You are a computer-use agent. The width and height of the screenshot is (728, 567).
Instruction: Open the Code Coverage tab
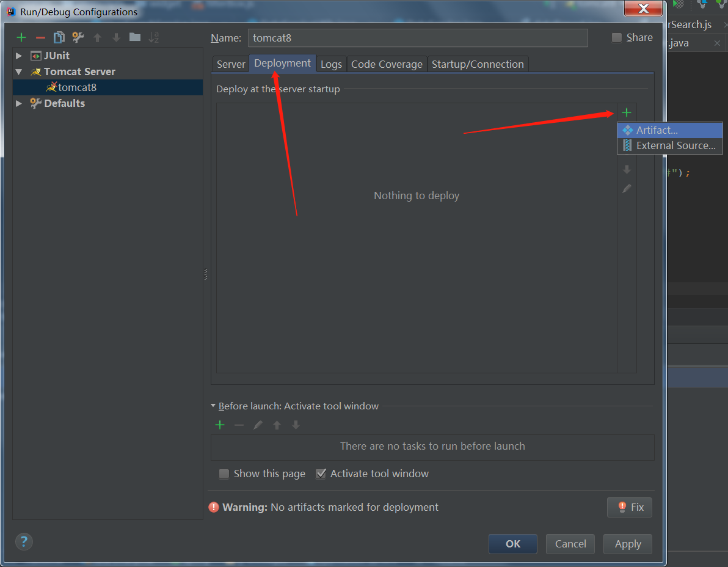pyautogui.click(x=387, y=64)
